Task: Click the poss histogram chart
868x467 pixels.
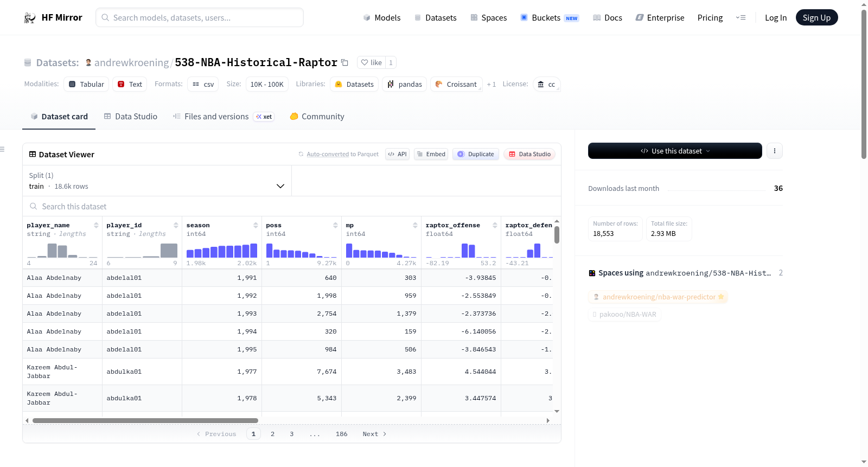Action: coord(302,250)
